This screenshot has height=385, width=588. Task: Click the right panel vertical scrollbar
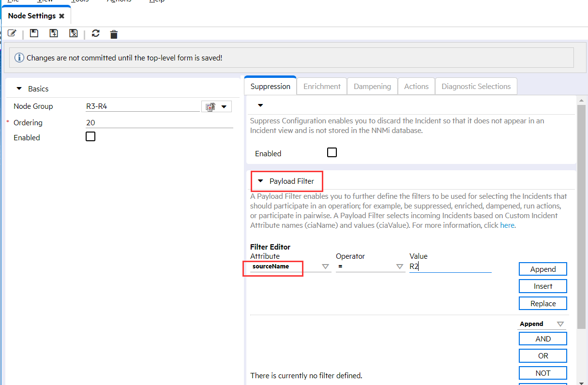tap(581, 218)
